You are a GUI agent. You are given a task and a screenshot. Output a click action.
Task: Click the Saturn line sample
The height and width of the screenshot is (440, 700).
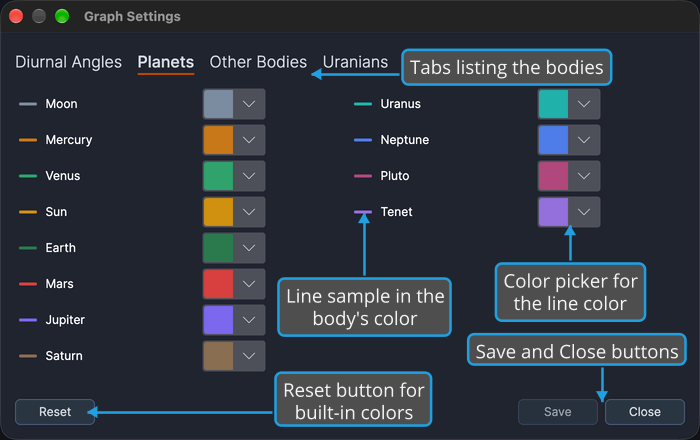28,356
